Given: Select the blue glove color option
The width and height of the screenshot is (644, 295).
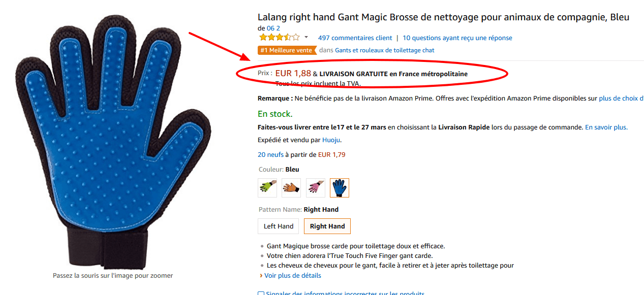Looking at the screenshot, I should [x=339, y=187].
